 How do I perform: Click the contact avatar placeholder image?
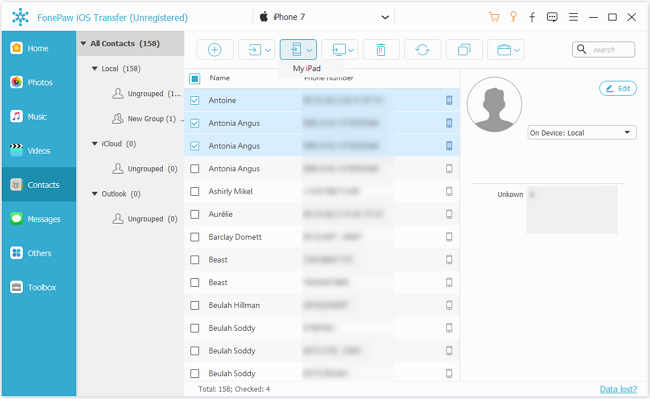click(494, 104)
